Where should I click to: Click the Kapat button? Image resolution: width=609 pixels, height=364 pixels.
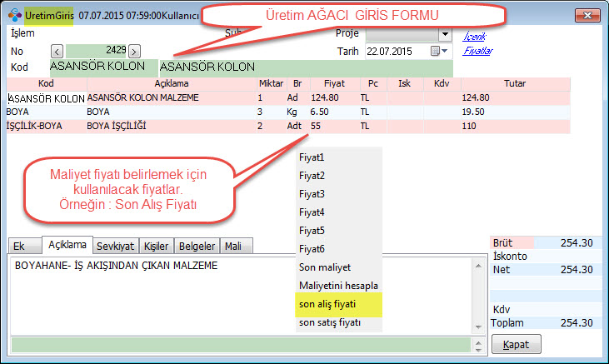pos(517,344)
